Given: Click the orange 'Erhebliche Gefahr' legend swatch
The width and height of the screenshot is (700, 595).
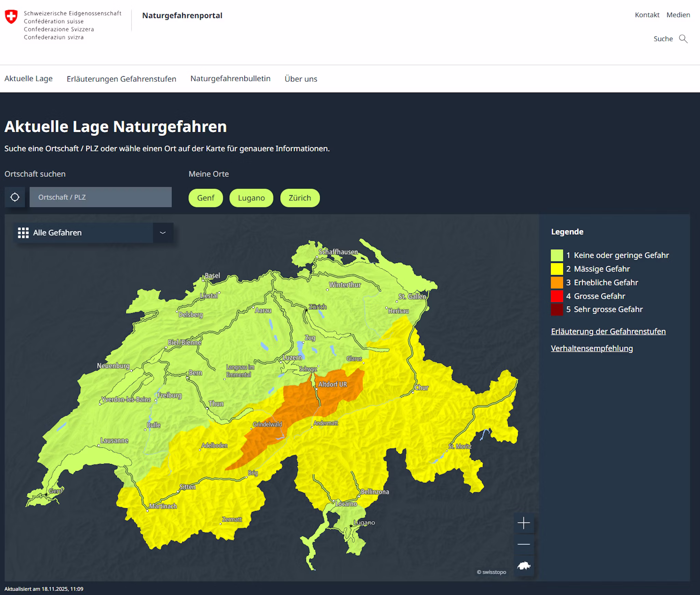Looking at the screenshot, I should (x=558, y=282).
